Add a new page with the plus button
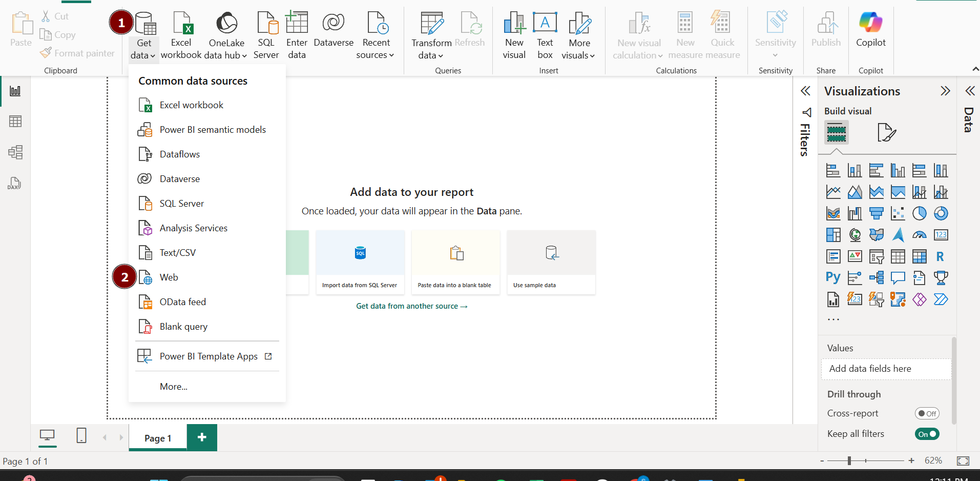Screen dimensions: 980x481 [x=202, y=437]
